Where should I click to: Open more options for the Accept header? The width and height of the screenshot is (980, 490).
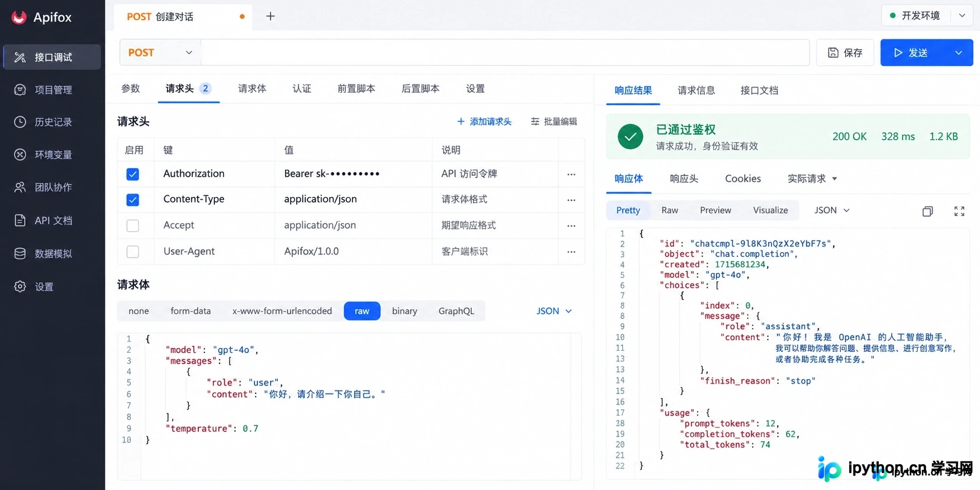(x=571, y=225)
